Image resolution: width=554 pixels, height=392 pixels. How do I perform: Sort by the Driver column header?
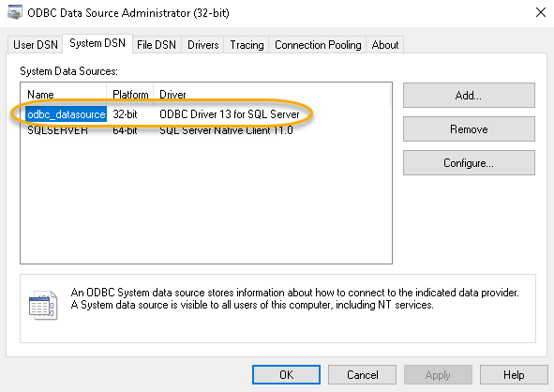point(272,95)
